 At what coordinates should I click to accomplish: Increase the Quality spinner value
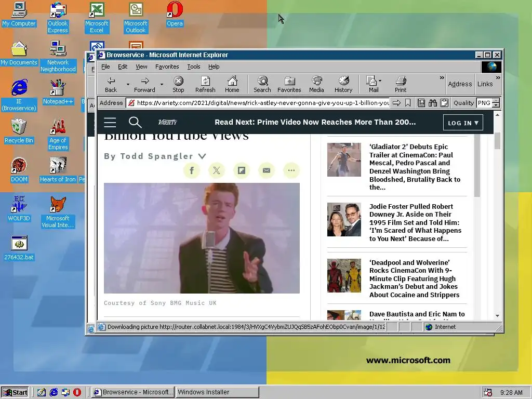pyautogui.click(x=496, y=100)
